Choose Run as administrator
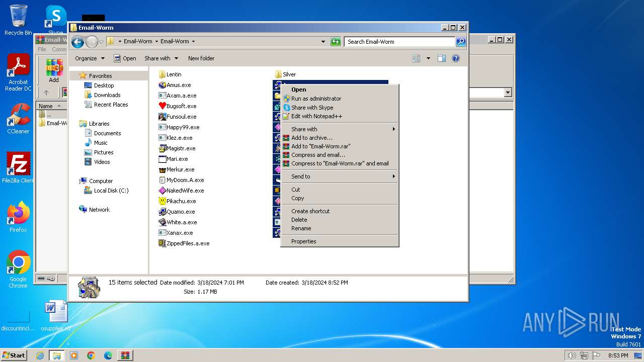The width and height of the screenshot is (644, 362). 340,99
